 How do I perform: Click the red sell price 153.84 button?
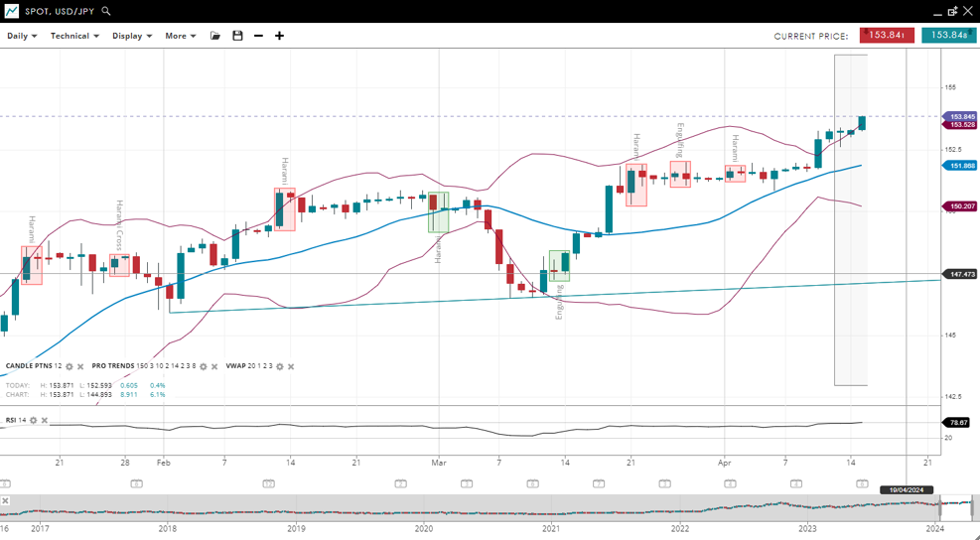point(887,36)
